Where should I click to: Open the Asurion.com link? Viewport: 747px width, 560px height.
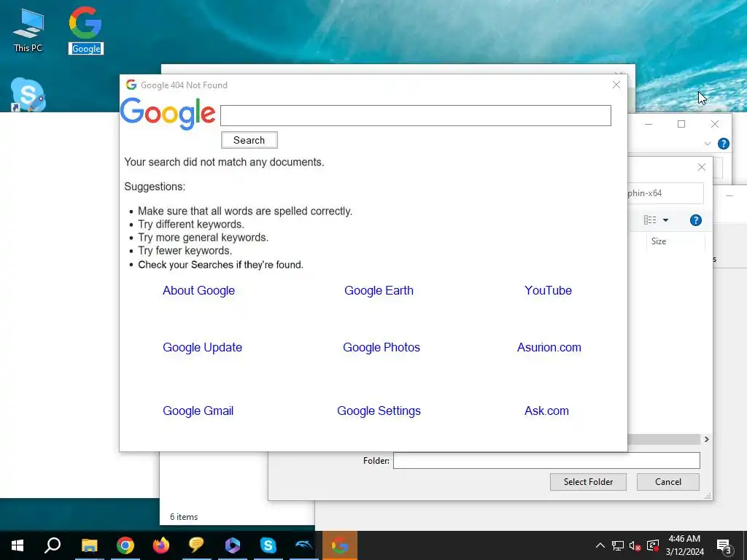click(x=549, y=348)
